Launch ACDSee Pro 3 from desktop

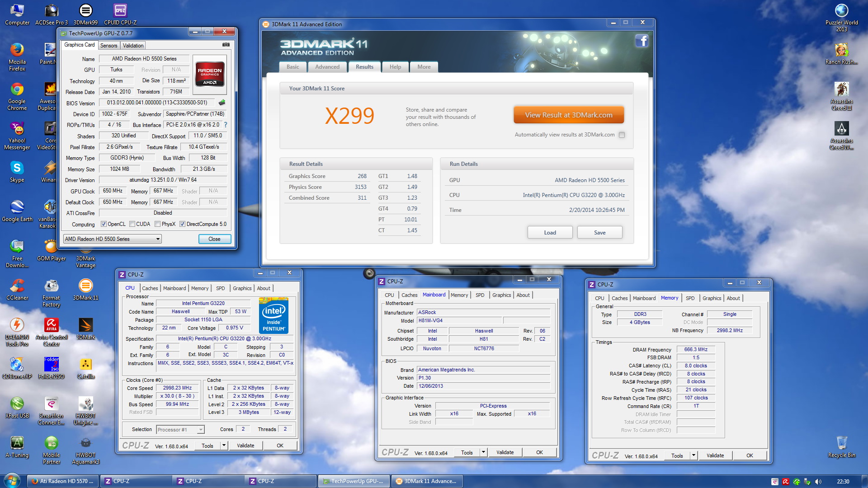52,14
